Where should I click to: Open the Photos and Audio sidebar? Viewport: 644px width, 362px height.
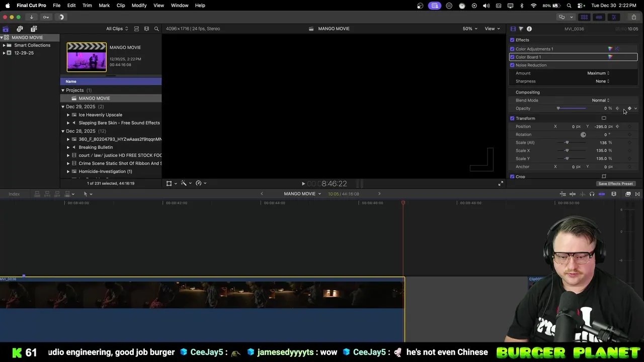pyautogui.click(x=20, y=29)
